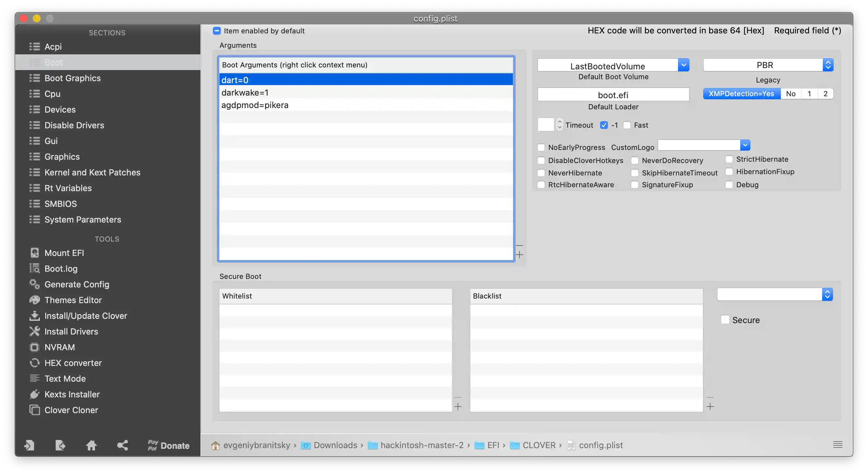This screenshot has width=868, height=474.
Task: Open the SMBIOS section
Action: tap(60, 204)
